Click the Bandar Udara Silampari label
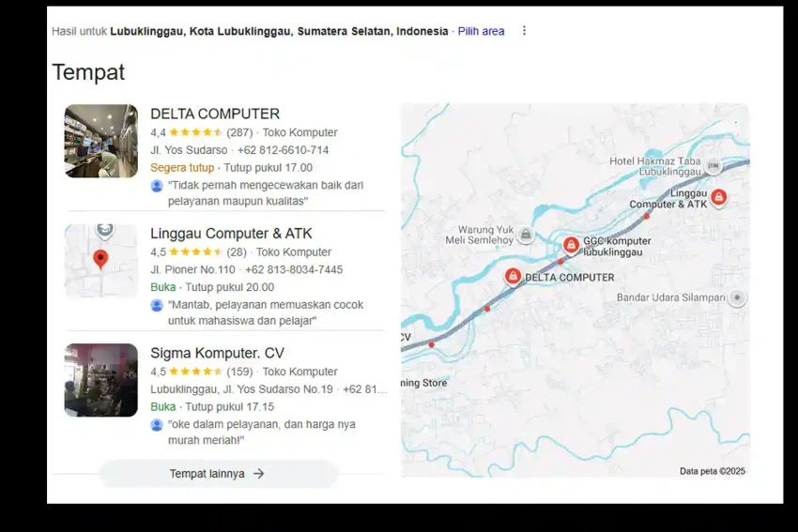This screenshot has width=798, height=532. (x=671, y=297)
